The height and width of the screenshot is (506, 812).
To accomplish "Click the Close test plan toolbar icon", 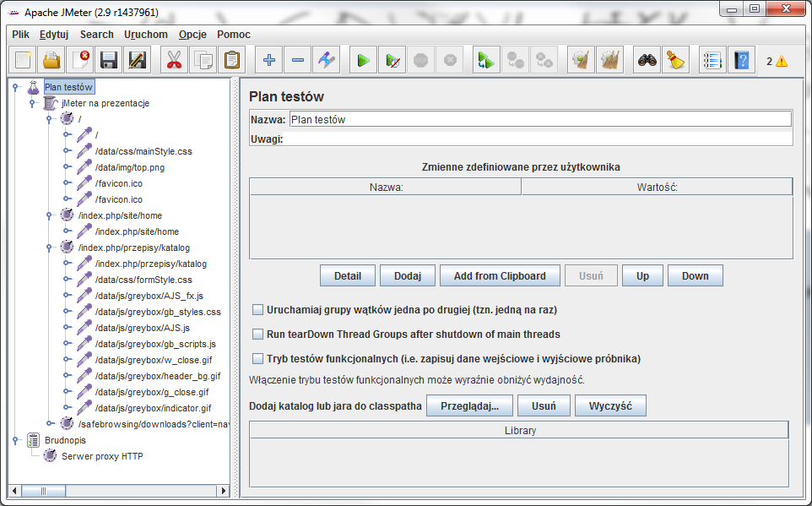I will [x=80, y=60].
